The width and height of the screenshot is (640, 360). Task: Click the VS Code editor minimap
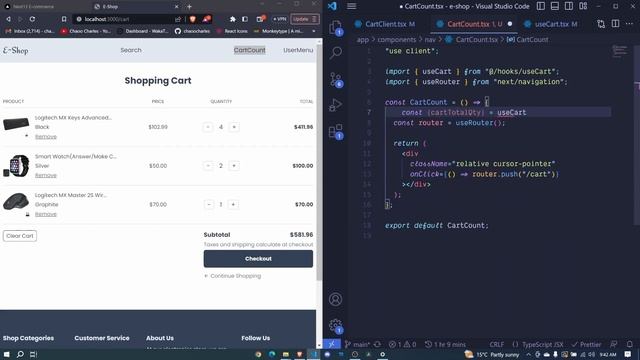(620, 51)
